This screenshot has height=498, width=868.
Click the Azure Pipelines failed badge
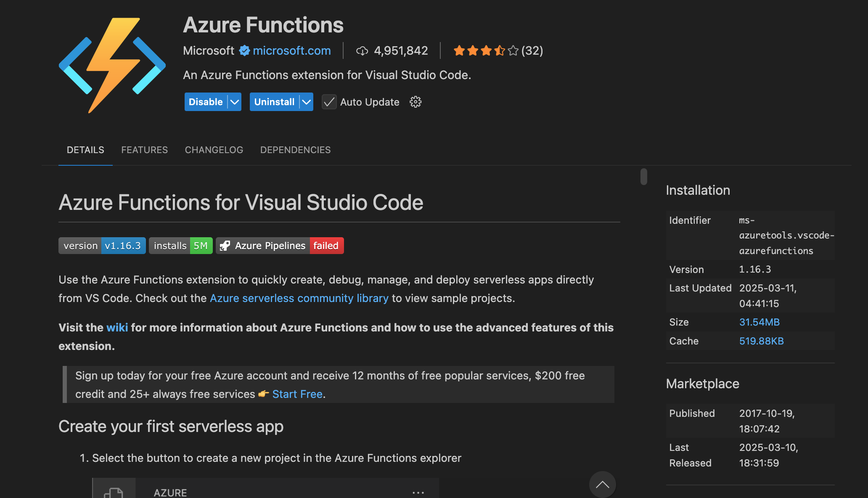pos(280,246)
